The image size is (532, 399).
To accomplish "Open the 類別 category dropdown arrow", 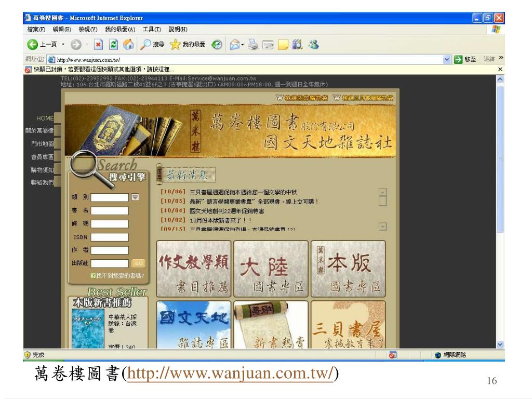I will 135,197.
